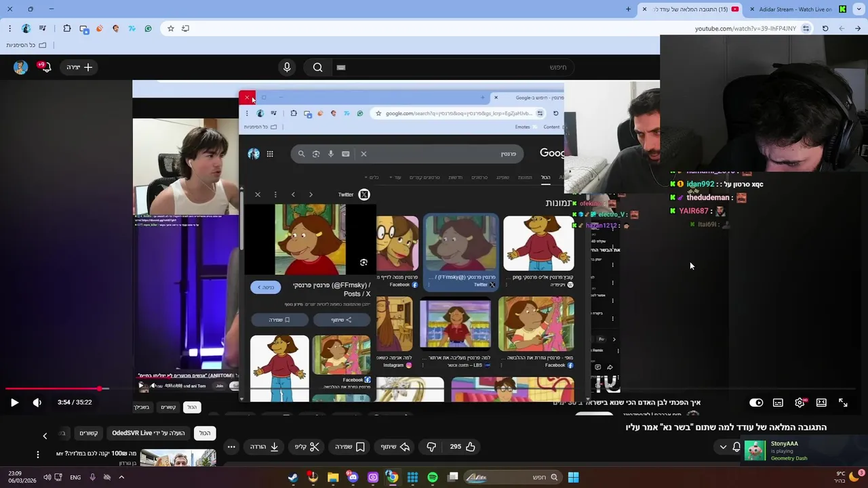868x488 pixels.
Task: Mute the video player volume
Action: point(37,403)
